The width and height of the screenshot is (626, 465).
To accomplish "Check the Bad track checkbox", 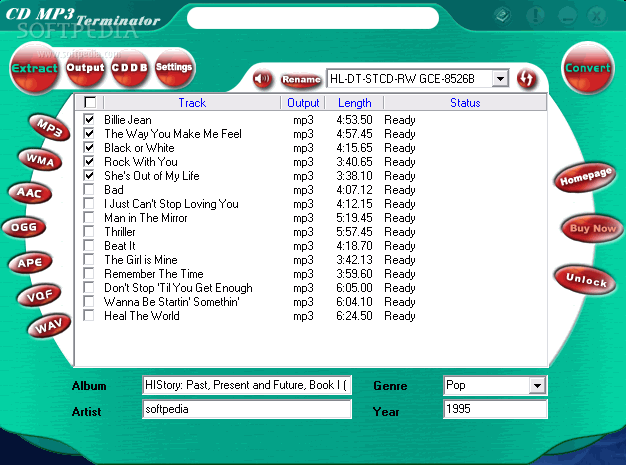I will click(89, 189).
